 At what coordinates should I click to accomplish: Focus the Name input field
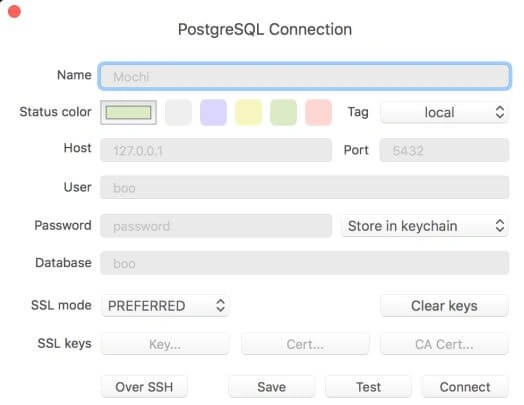pyautogui.click(x=304, y=77)
